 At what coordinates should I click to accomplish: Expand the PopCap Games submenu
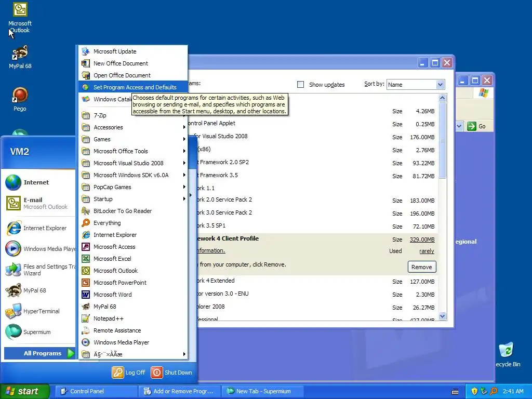point(132,187)
